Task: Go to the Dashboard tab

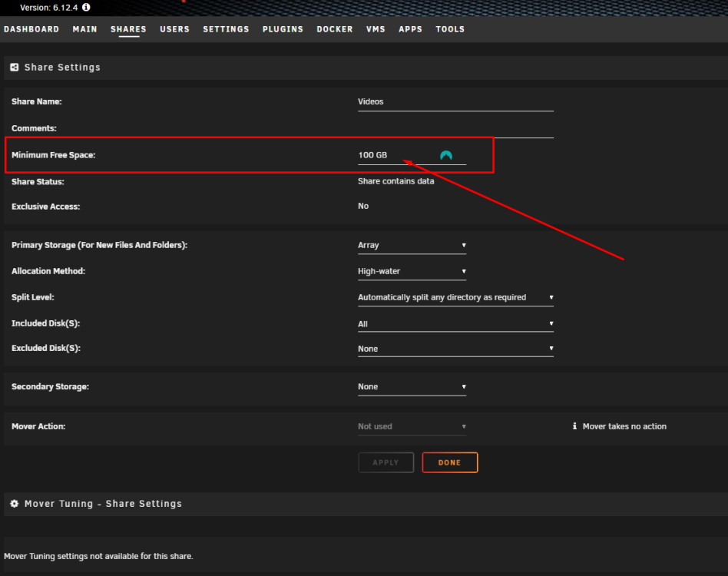Action: point(31,29)
